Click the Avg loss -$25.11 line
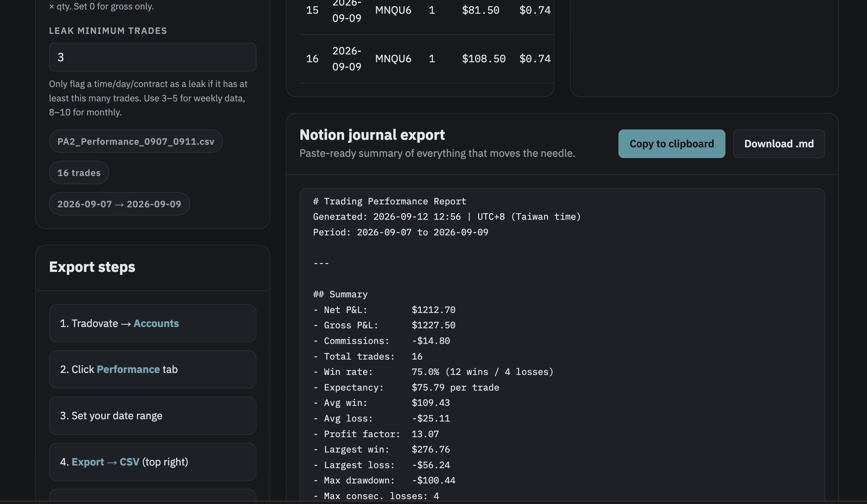867x504 pixels. (381, 418)
